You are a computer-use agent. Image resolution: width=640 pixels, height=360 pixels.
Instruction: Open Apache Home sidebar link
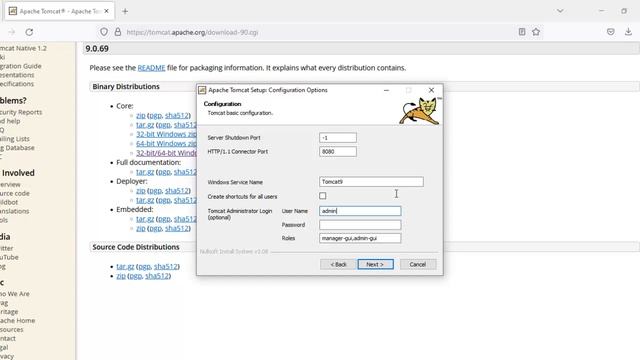pyautogui.click(x=18, y=320)
